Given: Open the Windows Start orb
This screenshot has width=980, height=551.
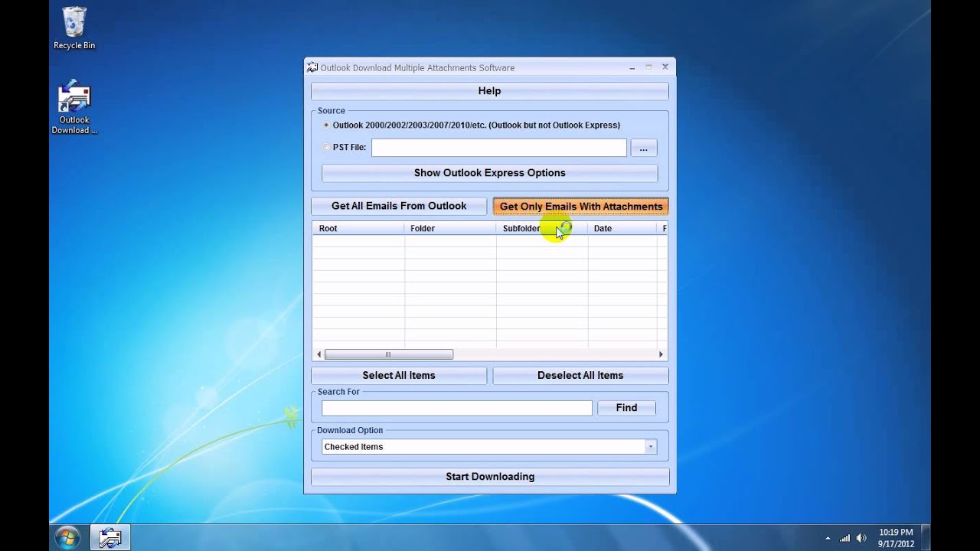Looking at the screenshot, I should [67, 537].
